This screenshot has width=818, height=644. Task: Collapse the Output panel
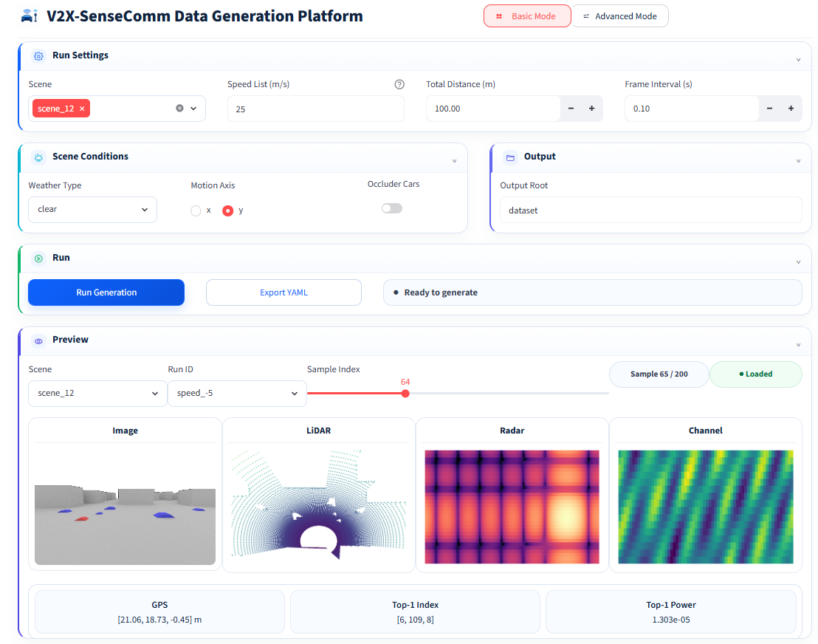[798, 161]
